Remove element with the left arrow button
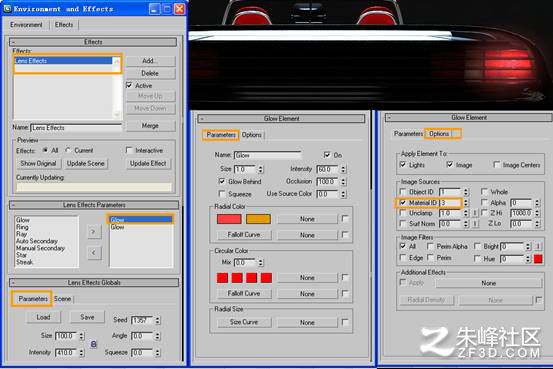553x369 pixels. [94, 253]
